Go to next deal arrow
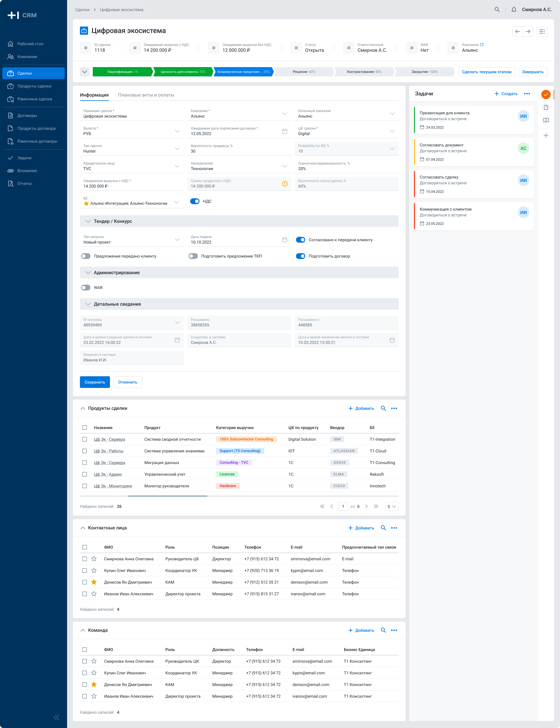Screen dimensions: 560x728 pyautogui.click(x=528, y=32)
